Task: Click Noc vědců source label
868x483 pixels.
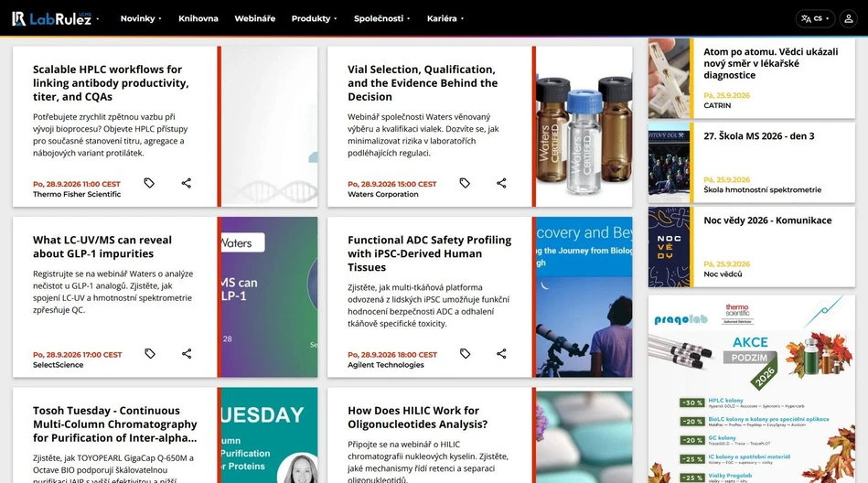Action: click(723, 274)
